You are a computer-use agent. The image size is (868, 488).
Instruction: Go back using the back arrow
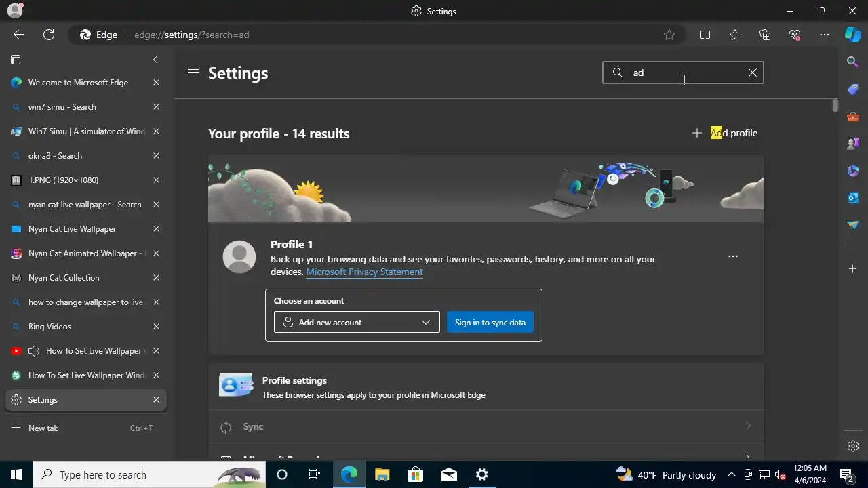19,35
